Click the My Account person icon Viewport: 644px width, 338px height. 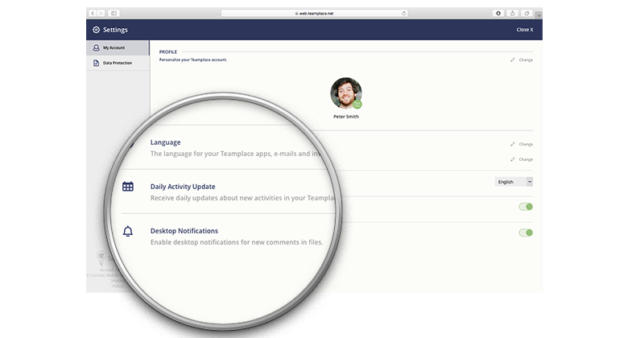pos(96,47)
